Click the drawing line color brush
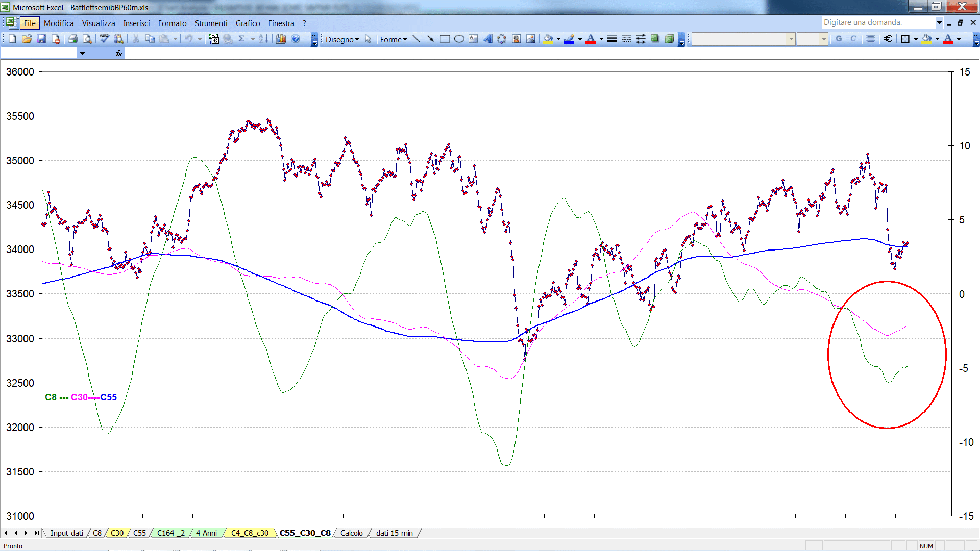The height and width of the screenshot is (551, 980). click(x=569, y=39)
